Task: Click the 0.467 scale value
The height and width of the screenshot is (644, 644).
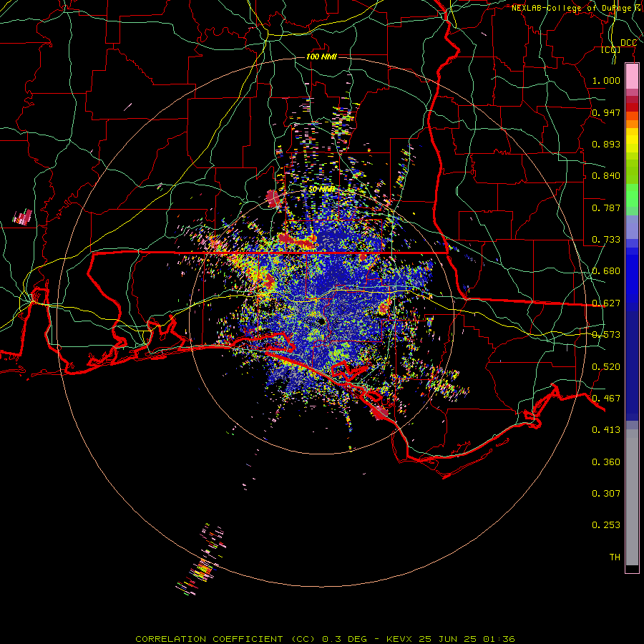Action: (x=606, y=399)
